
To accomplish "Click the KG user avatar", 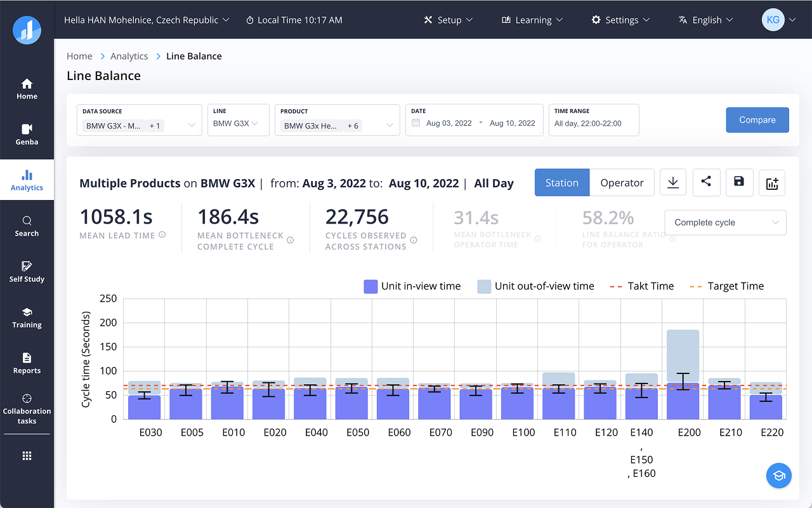I will [773, 20].
